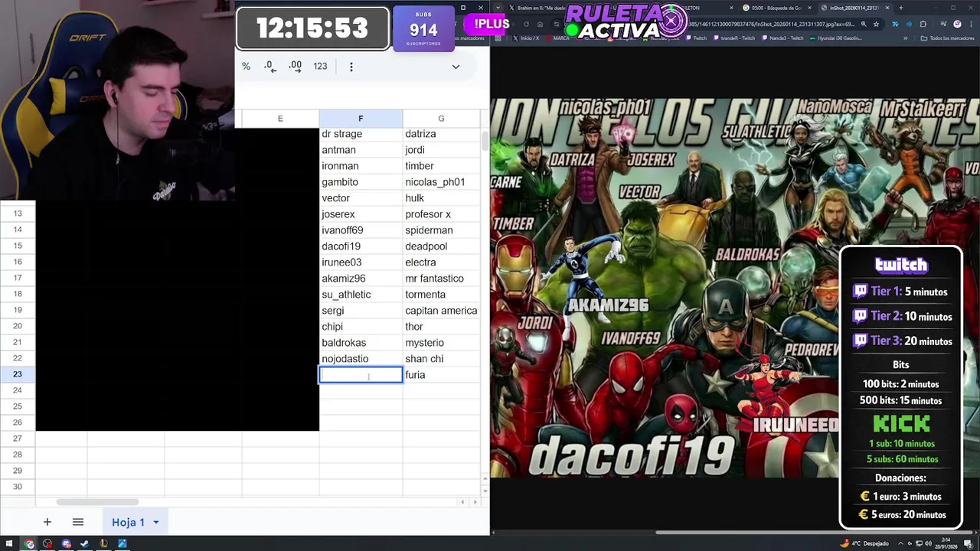The width and height of the screenshot is (980, 551).
Task: Open the Hoja 1 tab dropdown arrow
Action: point(155,522)
